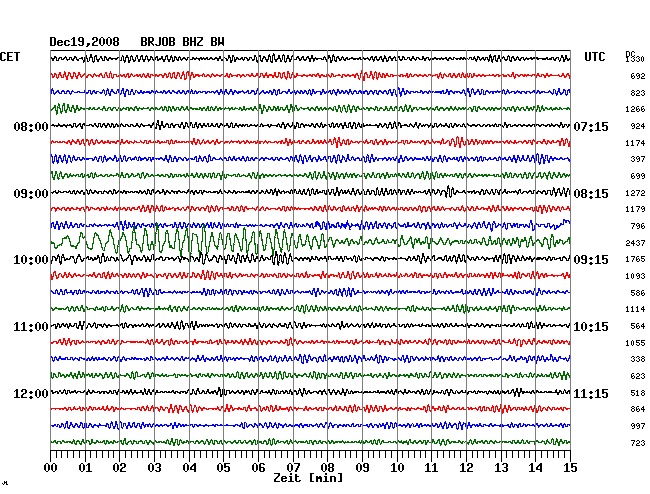Click the CET timezone heading
The height and width of the screenshot is (494, 650).
click(10, 57)
